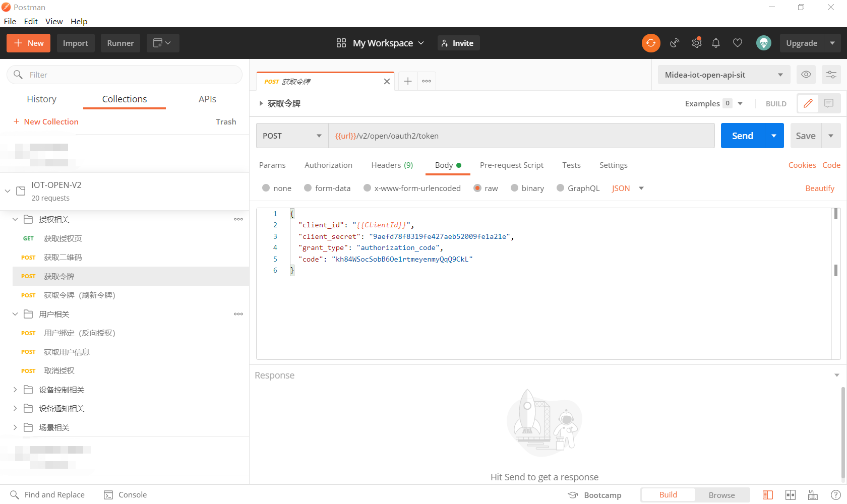Click the Send button
The width and height of the screenshot is (847, 504).
(x=743, y=136)
